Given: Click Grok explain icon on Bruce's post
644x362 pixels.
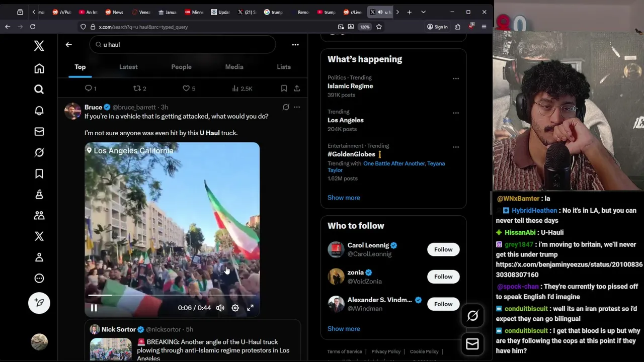Looking at the screenshot, I should click(x=286, y=107).
